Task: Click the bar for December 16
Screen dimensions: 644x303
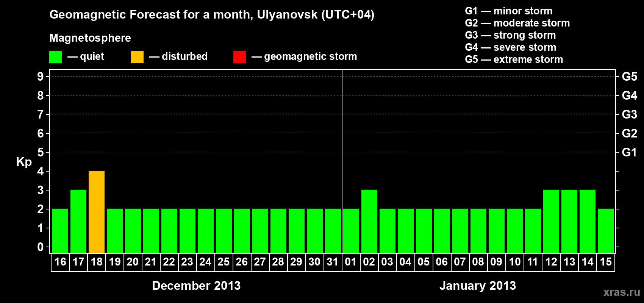Action: pos(60,231)
